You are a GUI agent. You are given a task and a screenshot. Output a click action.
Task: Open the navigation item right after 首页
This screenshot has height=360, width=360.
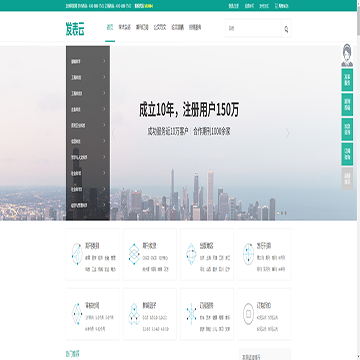click(125, 27)
